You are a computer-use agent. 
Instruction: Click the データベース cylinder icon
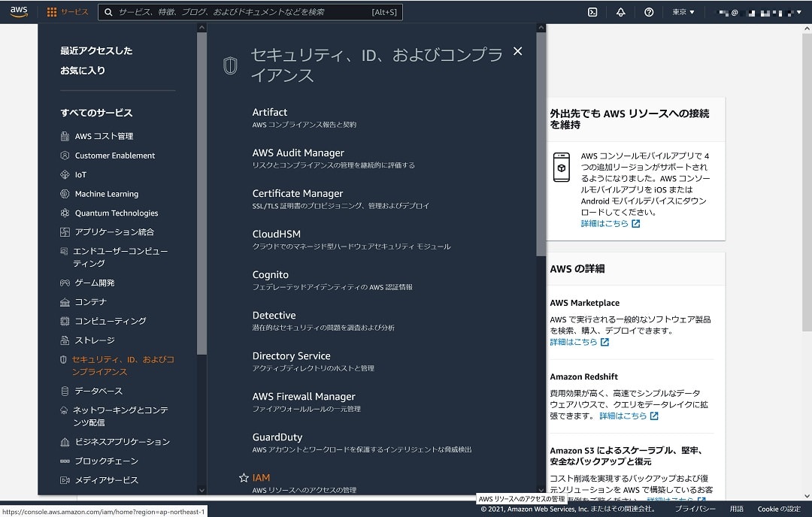point(65,391)
